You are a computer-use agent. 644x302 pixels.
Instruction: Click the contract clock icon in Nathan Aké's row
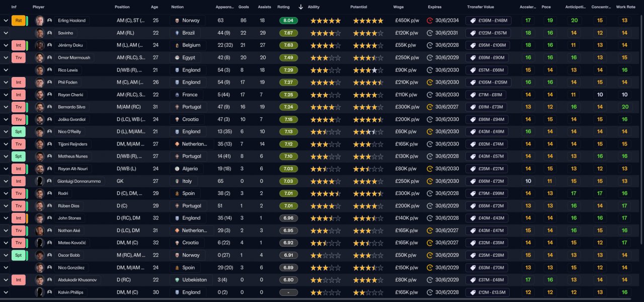pyautogui.click(x=430, y=230)
